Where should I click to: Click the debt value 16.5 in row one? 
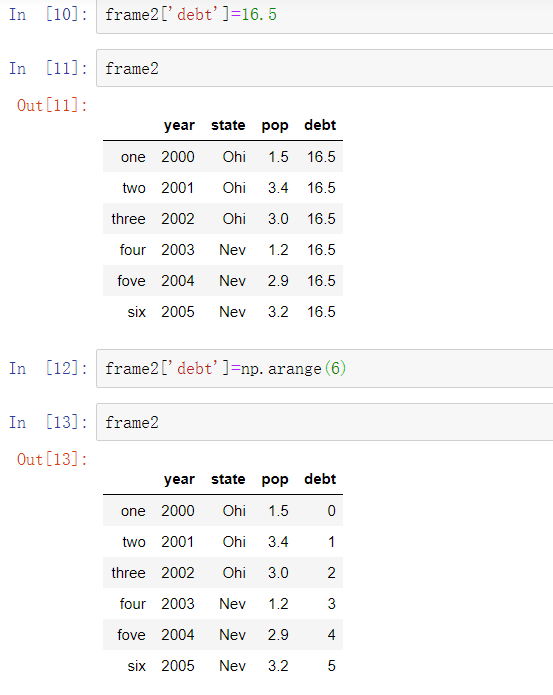coord(321,156)
